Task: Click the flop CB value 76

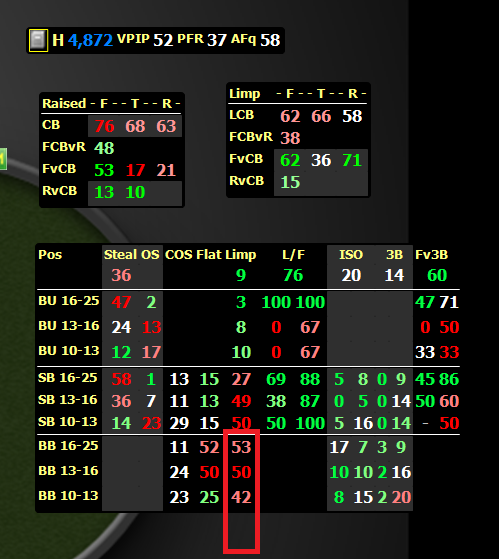Action: pos(104,126)
